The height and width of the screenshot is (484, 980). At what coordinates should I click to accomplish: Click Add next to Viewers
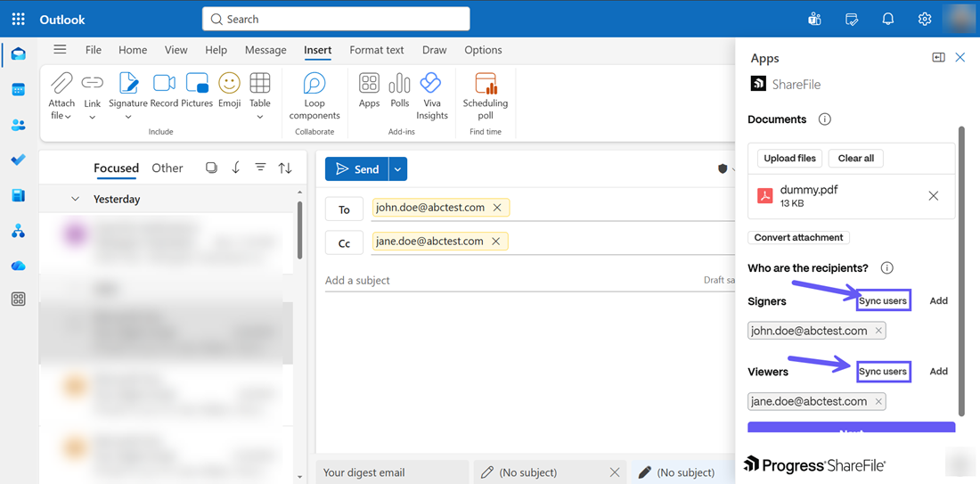click(939, 372)
